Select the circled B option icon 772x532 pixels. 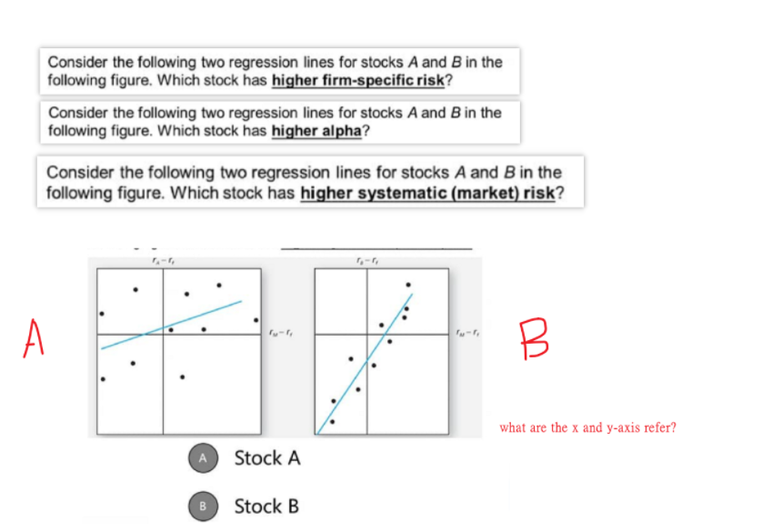[202, 507]
